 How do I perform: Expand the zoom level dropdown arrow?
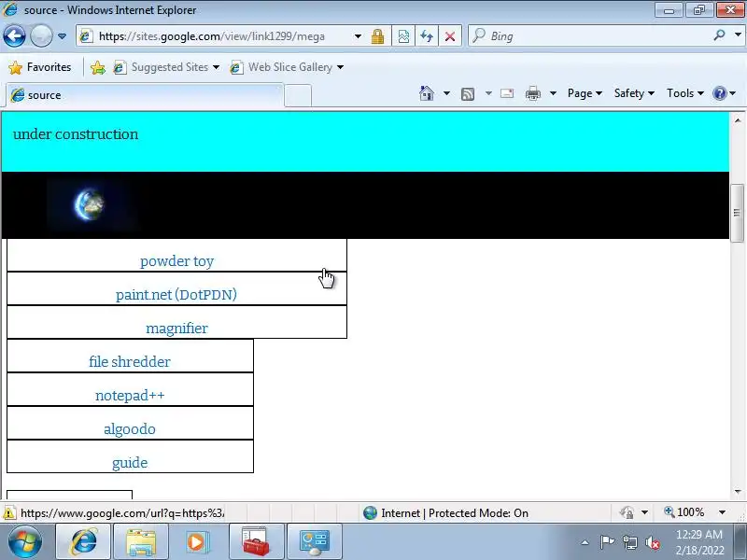pyautogui.click(x=722, y=512)
